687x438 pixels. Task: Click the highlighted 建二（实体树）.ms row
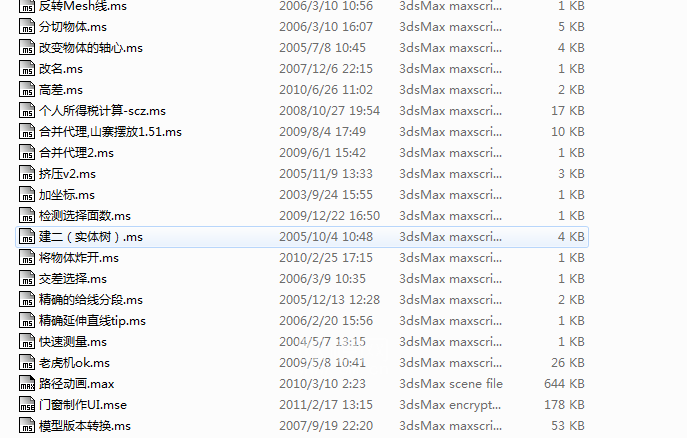tap(302, 237)
